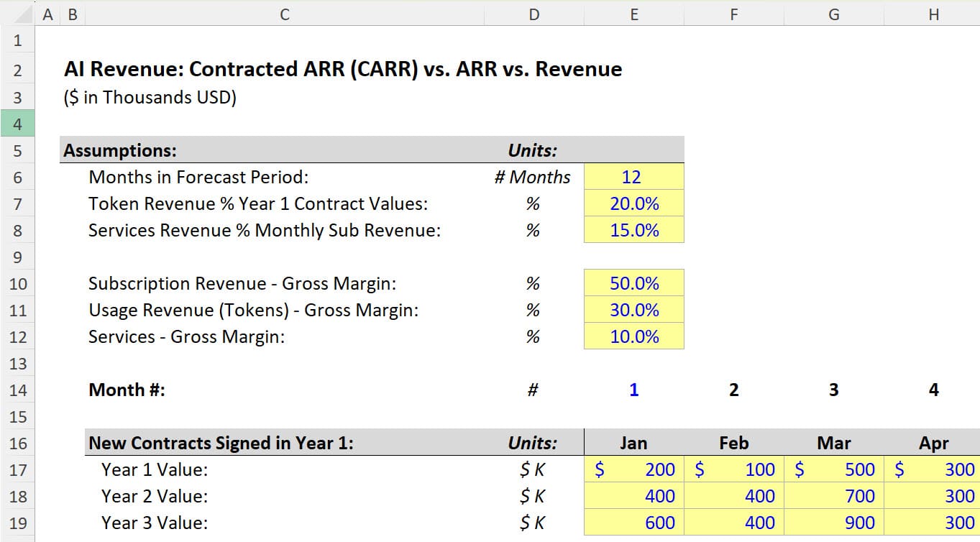Click the 'Units:' header in row 16

(x=533, y=443)
